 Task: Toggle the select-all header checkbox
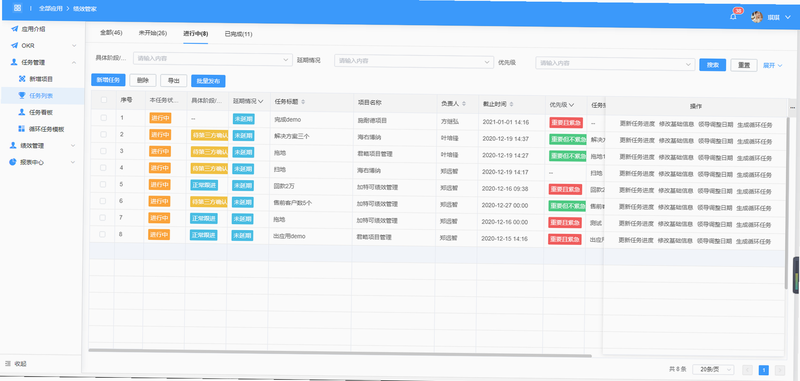point(104,100)
